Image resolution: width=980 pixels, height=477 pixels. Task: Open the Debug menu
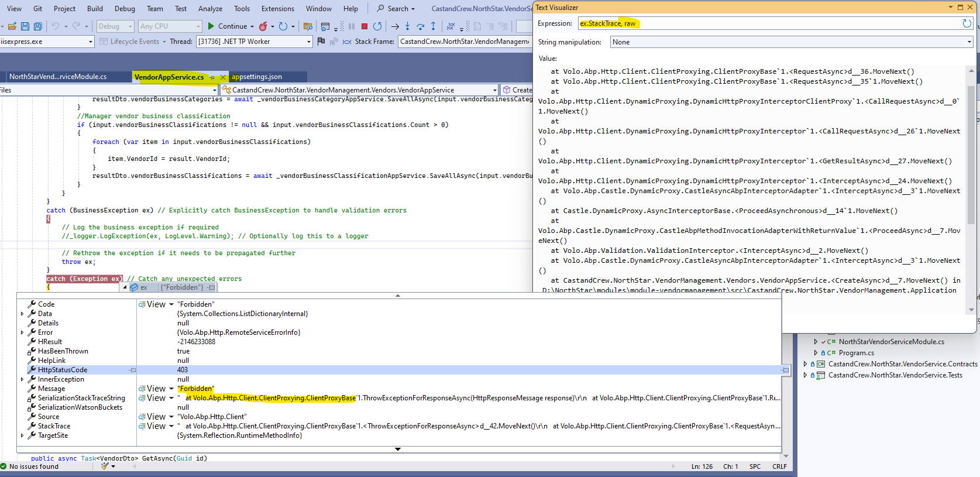(125, 8)
